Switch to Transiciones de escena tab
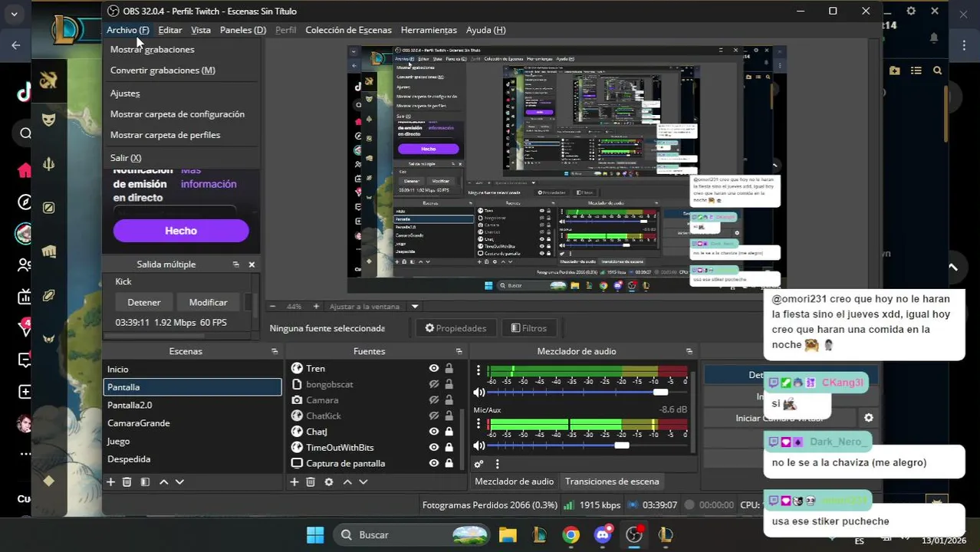The width and height of the screenshot is (980, 552). click(x=612, y=481)
